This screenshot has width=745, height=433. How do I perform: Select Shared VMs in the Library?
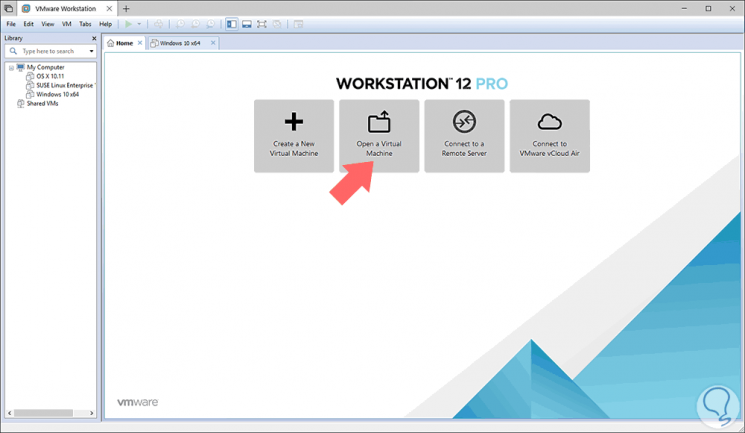tap(42, 103)
